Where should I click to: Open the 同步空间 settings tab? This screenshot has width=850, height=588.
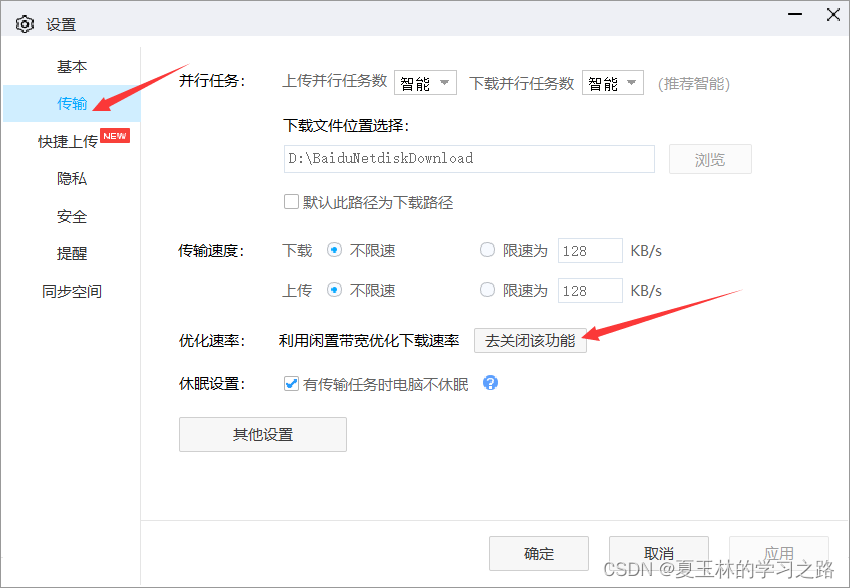point(72,291)
